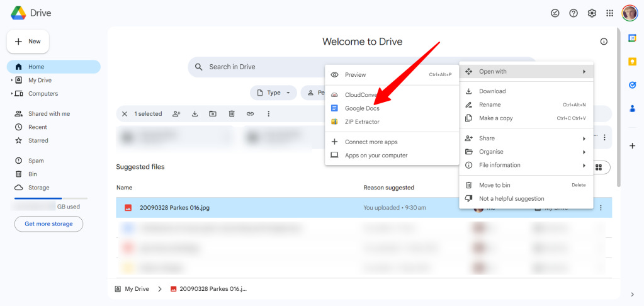Open Google Calendar in side panel
The height and width of the screenshot is (306, 644).
pyautogui.click(x=633, y=38)
